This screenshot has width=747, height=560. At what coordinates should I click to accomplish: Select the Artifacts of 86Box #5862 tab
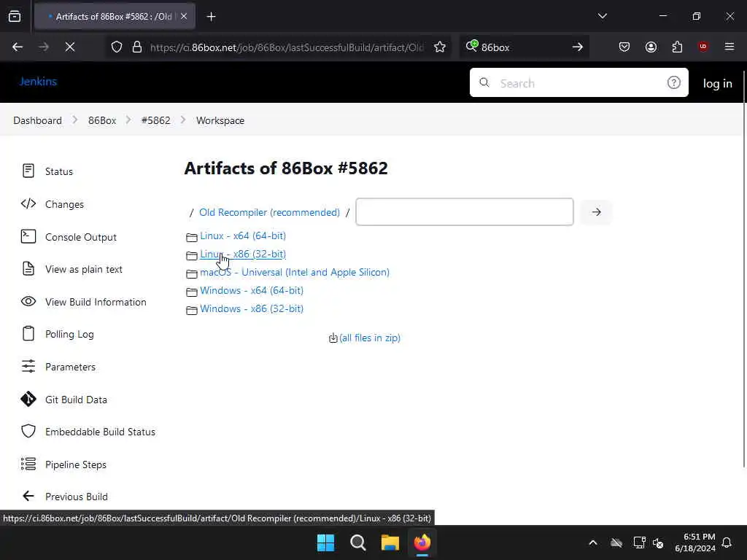pyautogui.click(x=113, y=17)
